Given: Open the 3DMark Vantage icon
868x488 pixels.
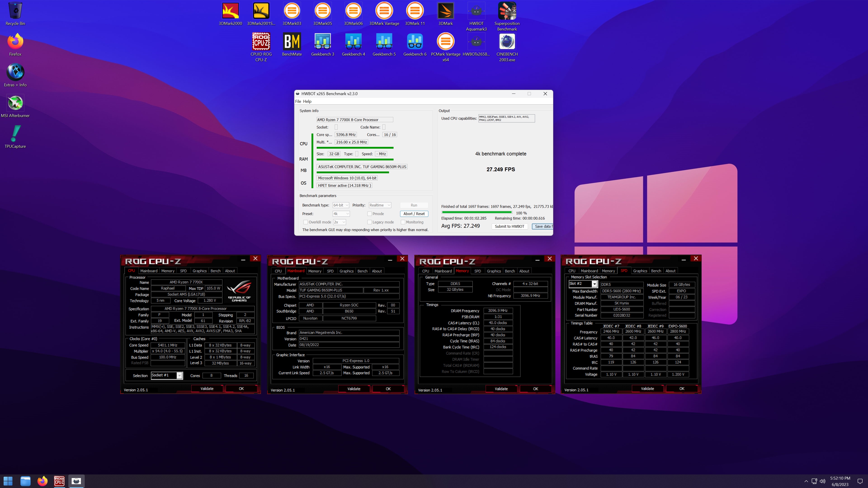Looking at the screenshot, I should coord(384,14).
